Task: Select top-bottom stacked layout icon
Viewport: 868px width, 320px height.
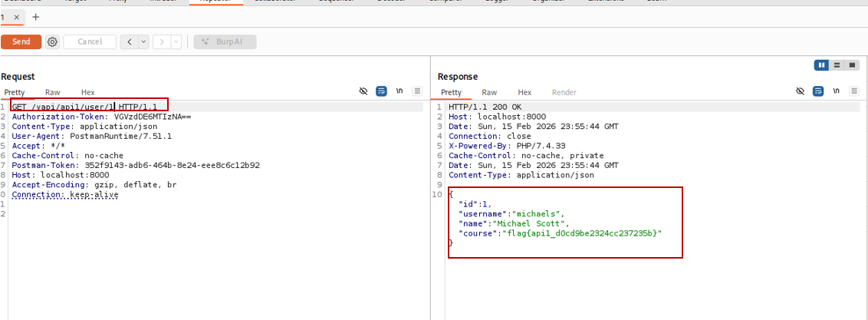Action: 837,65
